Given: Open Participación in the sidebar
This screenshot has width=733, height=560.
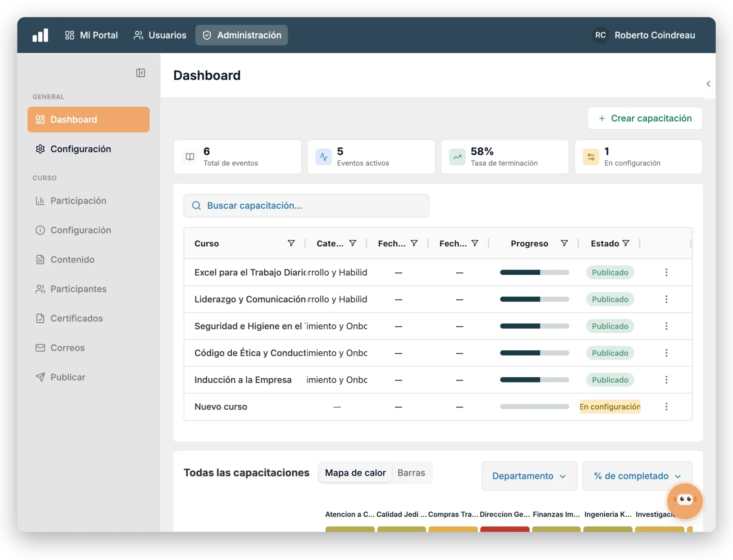Looking at the screenshot, I should 88,201.
